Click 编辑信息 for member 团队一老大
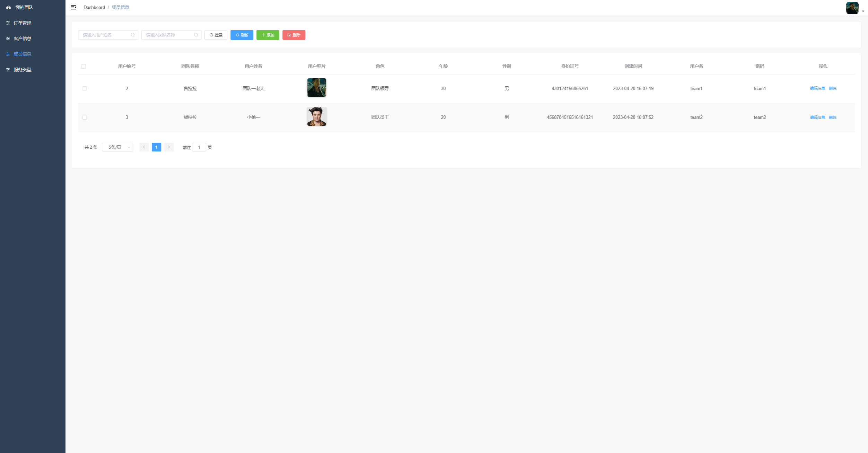This screenshot has height=453, width=868. pyautogui.click(x=817, y=88)
